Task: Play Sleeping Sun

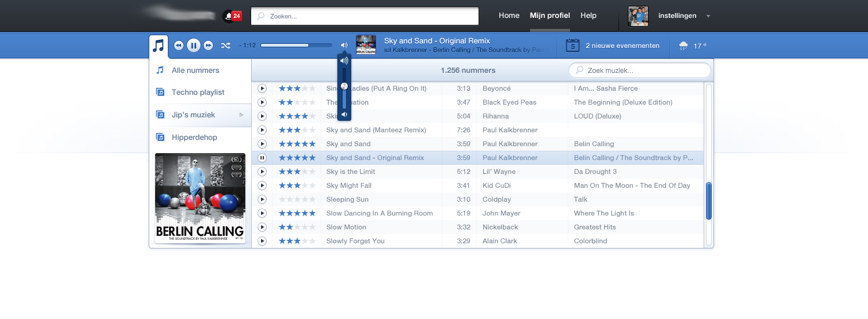Action: 262,199
